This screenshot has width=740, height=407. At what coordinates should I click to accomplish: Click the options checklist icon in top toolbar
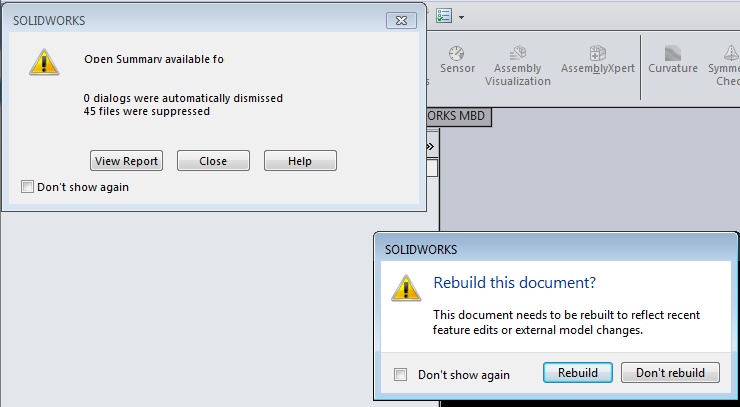(x=444, y=16)
